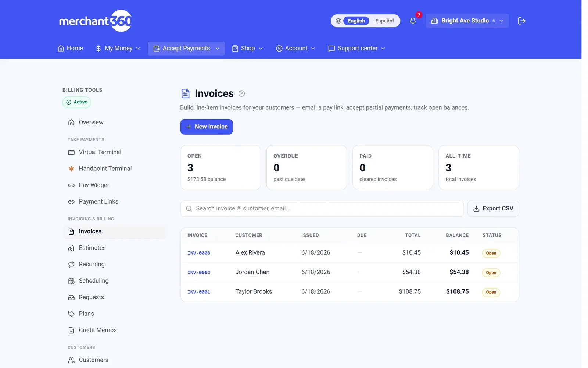Viewport: 588px width, 368px height.
Task: Expand the Accept Payments menu
Action: coord(186,49)
